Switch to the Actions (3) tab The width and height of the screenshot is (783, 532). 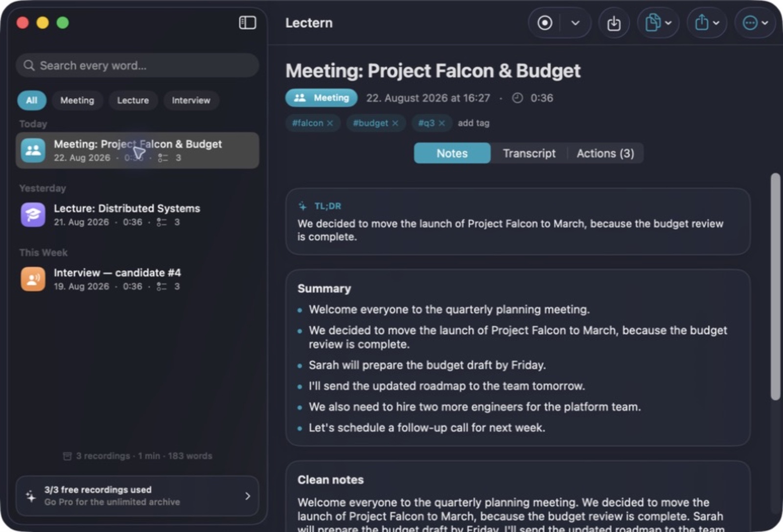point(605,154)
